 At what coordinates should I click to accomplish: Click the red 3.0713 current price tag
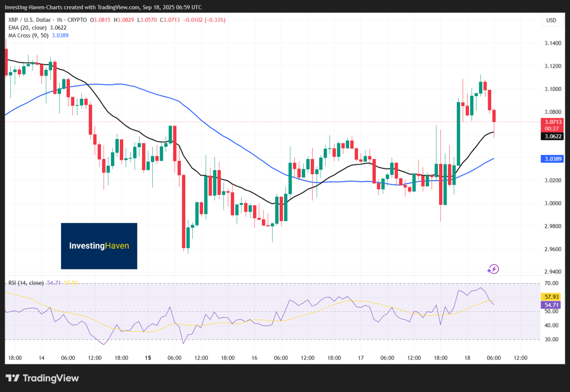551,122
